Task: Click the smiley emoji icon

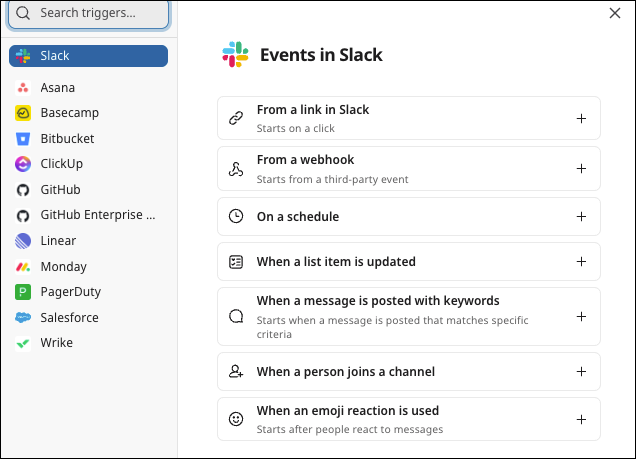Action: (x=236, y=419)
